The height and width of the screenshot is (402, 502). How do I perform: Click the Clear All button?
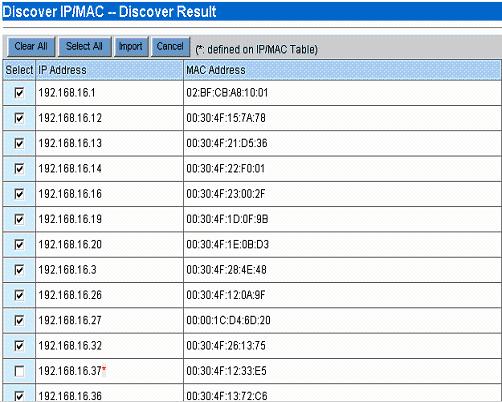[31, 46]
